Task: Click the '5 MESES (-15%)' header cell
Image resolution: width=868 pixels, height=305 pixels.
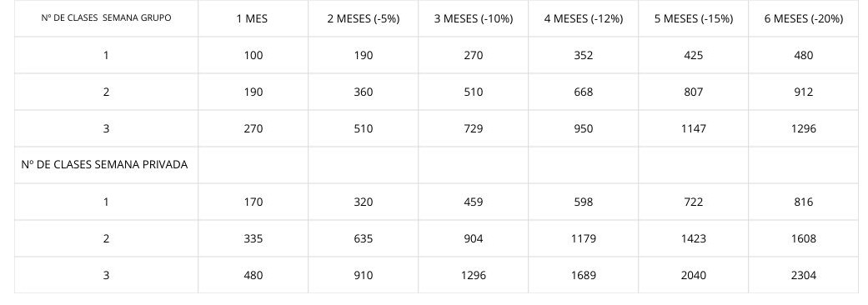Action: click(x=694, y=19)
